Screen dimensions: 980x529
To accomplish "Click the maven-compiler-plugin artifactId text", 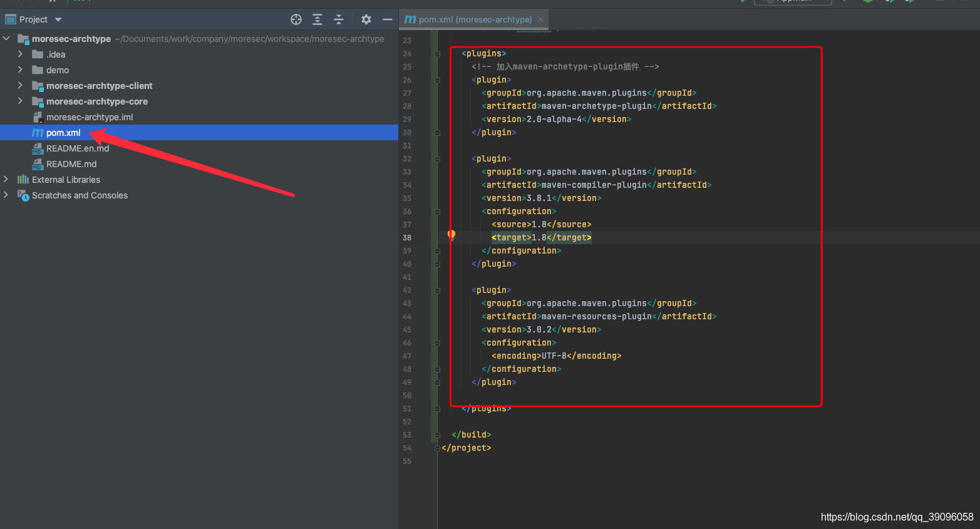I will point(594,185).
